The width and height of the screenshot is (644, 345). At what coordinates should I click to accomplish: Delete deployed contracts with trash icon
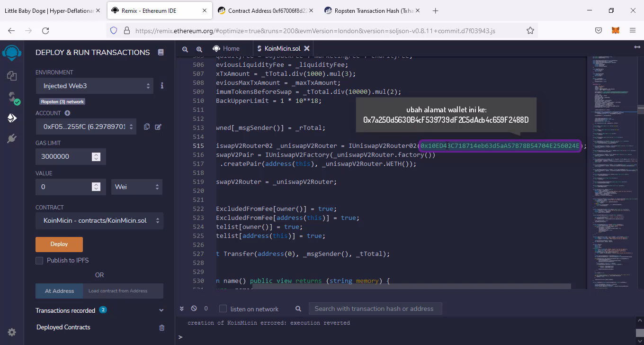[x=161, y=327]
